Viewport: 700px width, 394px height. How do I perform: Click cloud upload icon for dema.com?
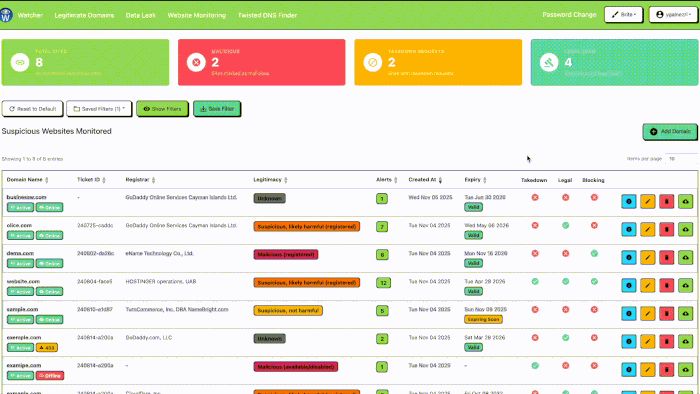click(x=685, y=257)
